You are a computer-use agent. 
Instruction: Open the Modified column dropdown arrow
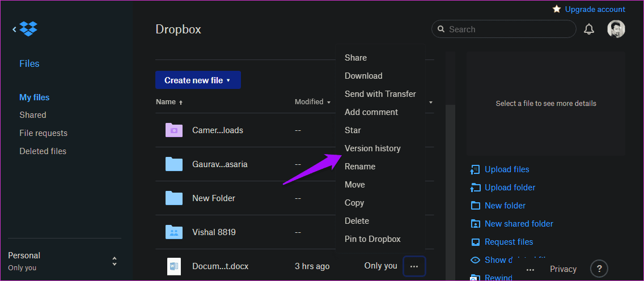pyautogui.click(x=329, y=102)
